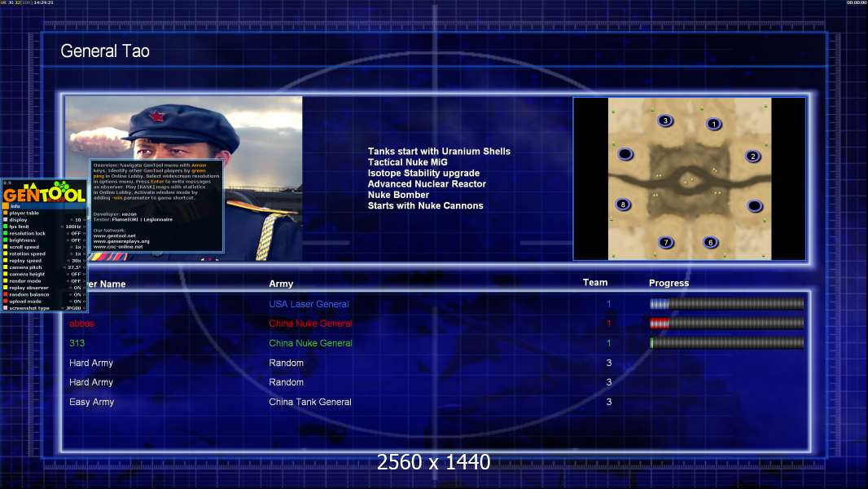Click team number 3 in Easy Army row
868x489 pixels.
609,402
